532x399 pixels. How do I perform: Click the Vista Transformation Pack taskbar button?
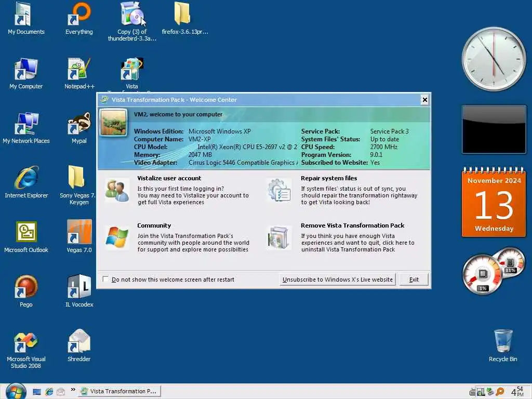(119, 391)
